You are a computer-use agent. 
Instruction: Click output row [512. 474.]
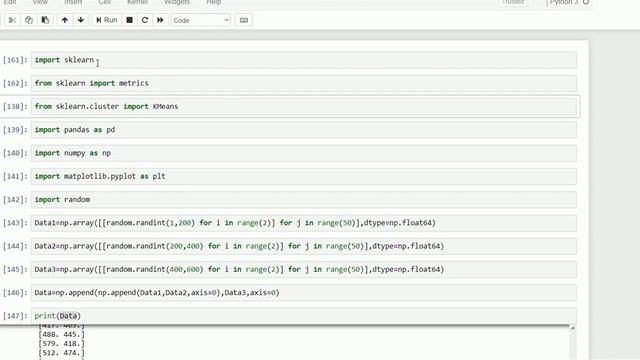point(61,353)
